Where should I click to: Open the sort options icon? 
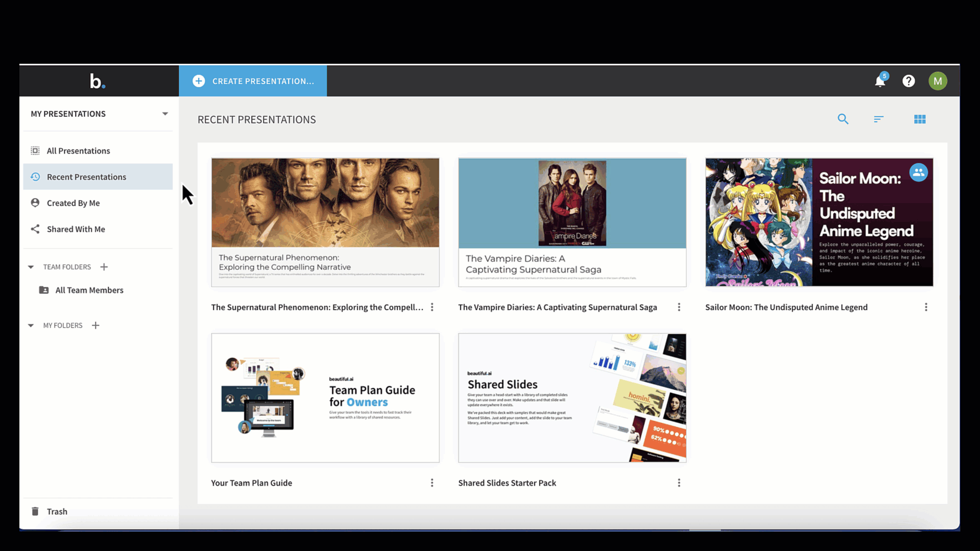point(878,119)
